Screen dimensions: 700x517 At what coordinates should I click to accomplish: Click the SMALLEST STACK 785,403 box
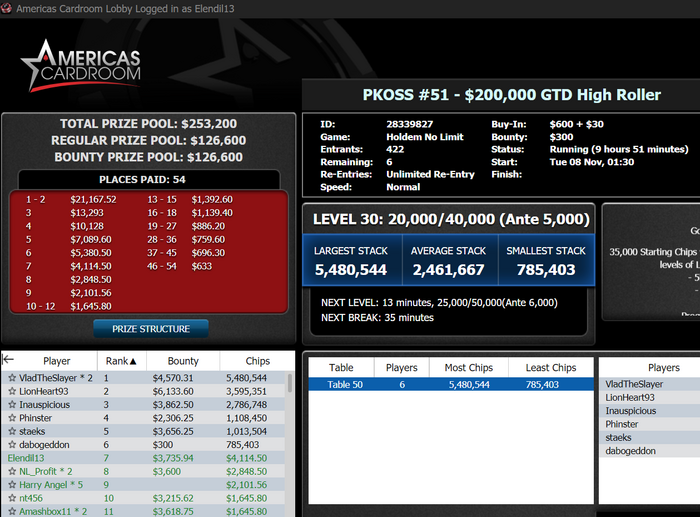tap(546, 260)
